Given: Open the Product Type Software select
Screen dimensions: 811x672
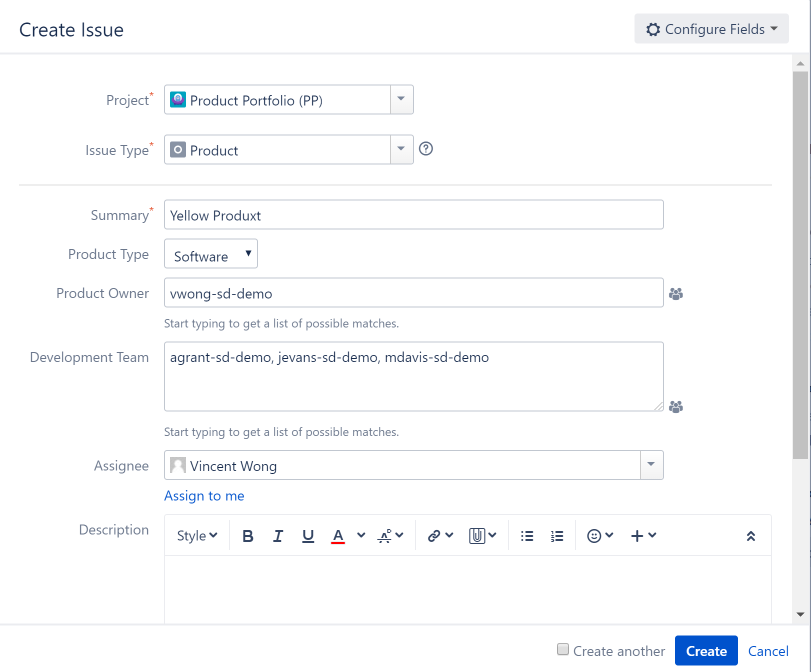Looking at the screenshot, I should [211, 254].
